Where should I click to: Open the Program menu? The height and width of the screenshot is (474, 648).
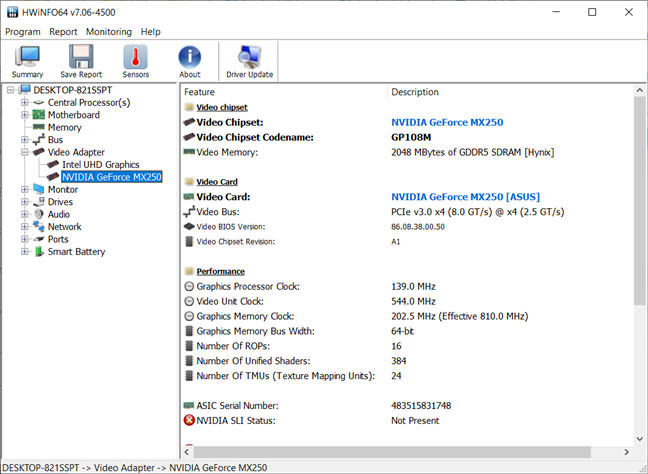[x=23, y=32]
